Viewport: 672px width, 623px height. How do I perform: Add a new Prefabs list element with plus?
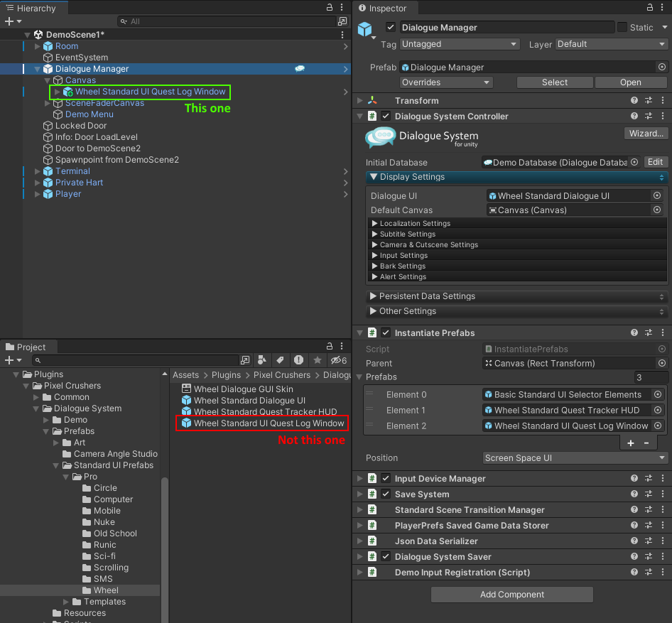click(x=630, y=443)
